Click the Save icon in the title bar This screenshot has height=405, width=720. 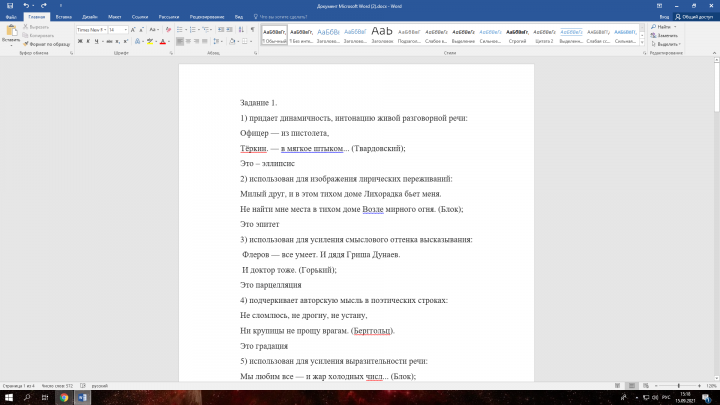(10, 6)
